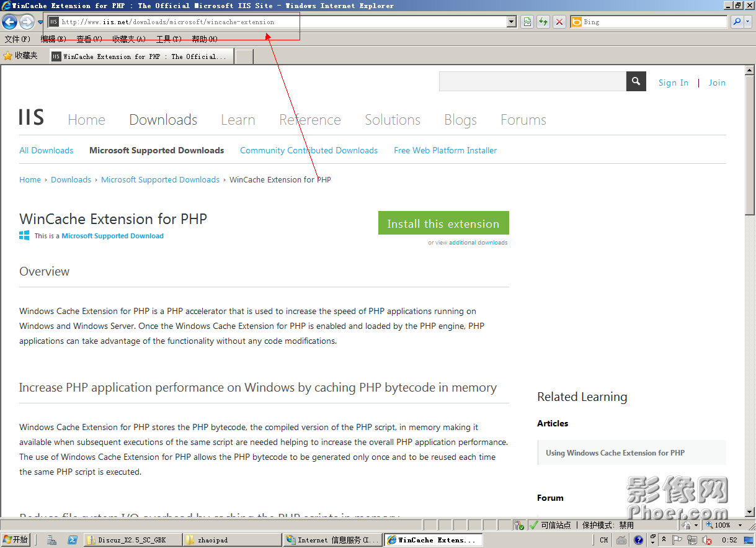Click the network connection tray icon
Screen dimensions: 756x548
(x=692, y=541)
